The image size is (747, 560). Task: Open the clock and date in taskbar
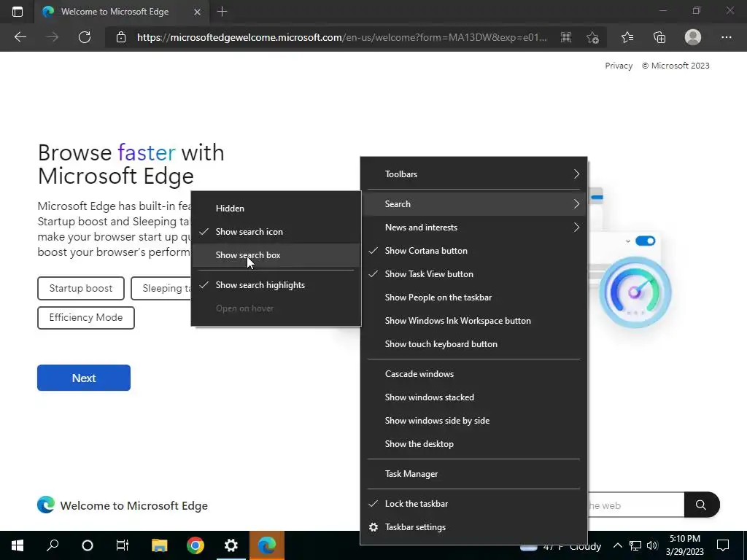pos(684,545)
